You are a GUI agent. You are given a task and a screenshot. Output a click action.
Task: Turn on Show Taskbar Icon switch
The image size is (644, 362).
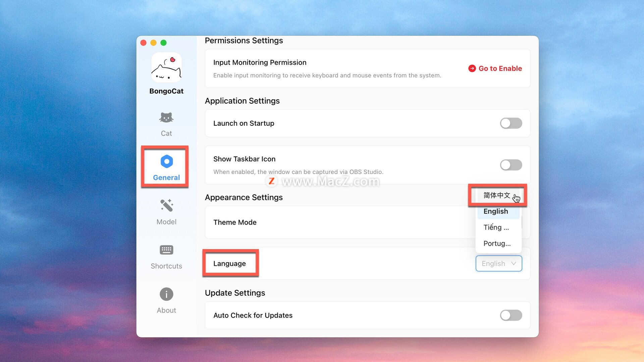(x=511, y=165)
